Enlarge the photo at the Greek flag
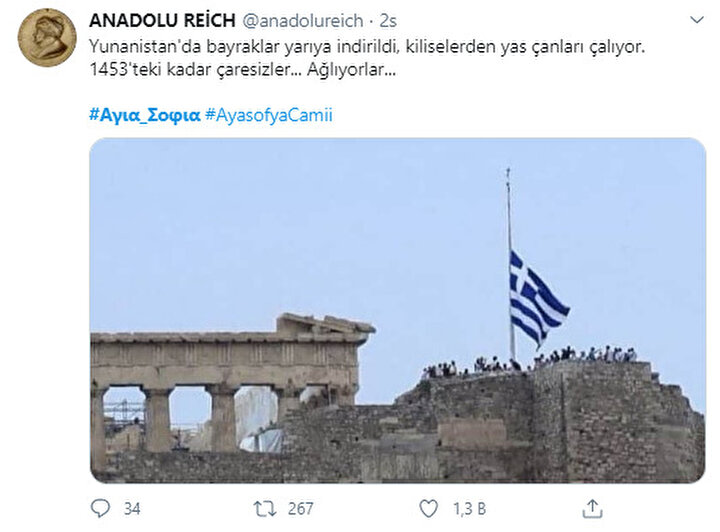Viewport: 720px width, 532px height. click(537, 298)
